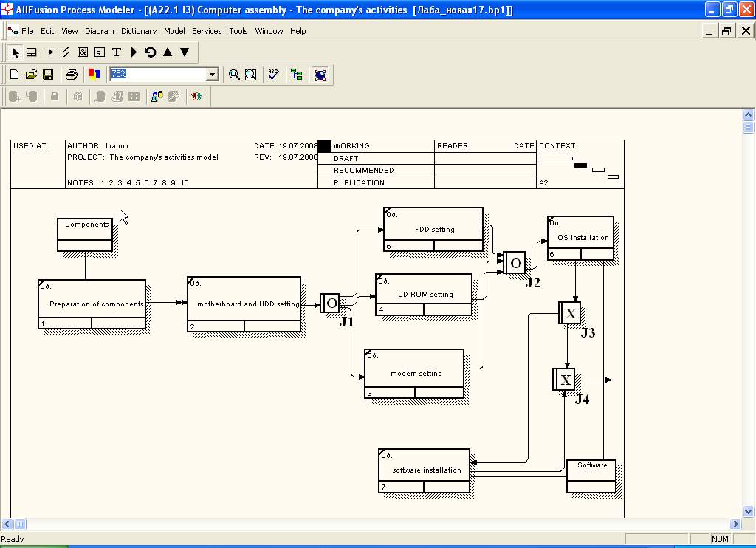Click the zoom to selection icon

pos(251,75)
